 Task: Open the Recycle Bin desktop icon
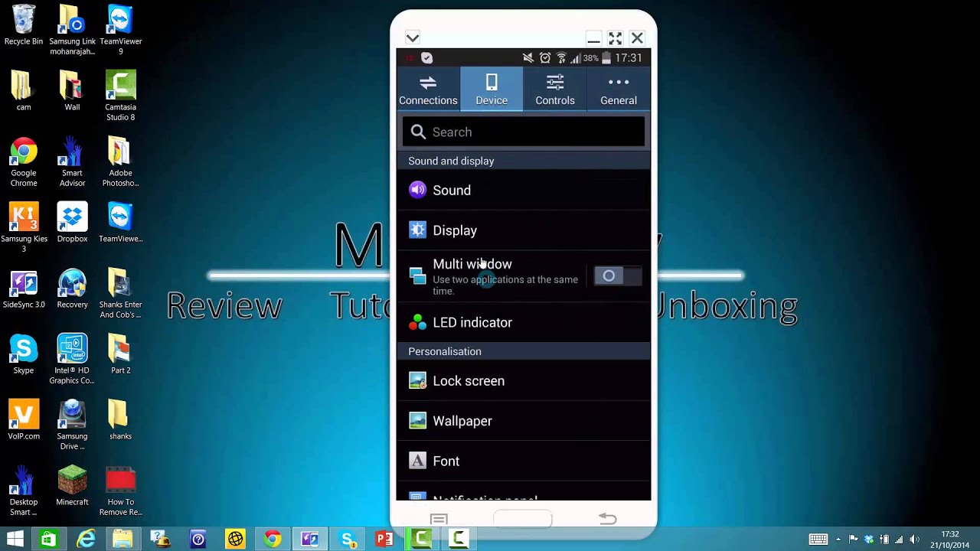pyautogui.click(x=24, y=25)
